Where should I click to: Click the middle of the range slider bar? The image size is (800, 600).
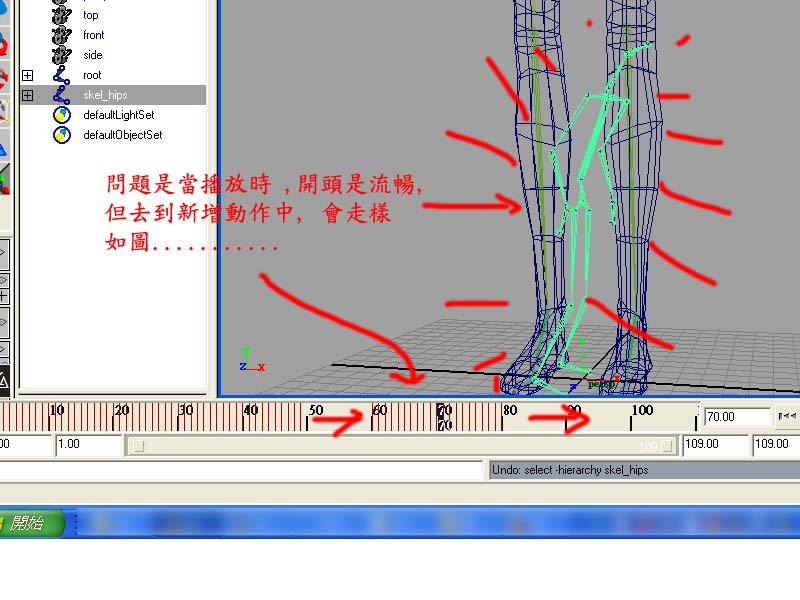(x=402, y=446)
